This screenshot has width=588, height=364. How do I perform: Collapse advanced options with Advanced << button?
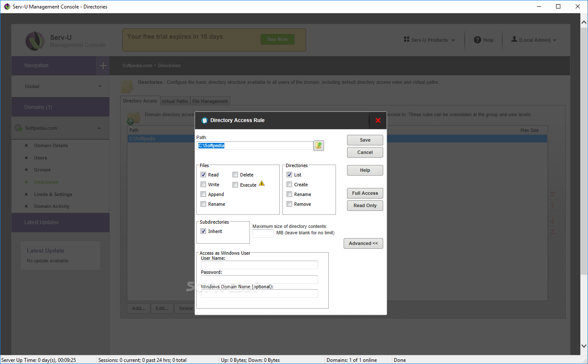364,243
